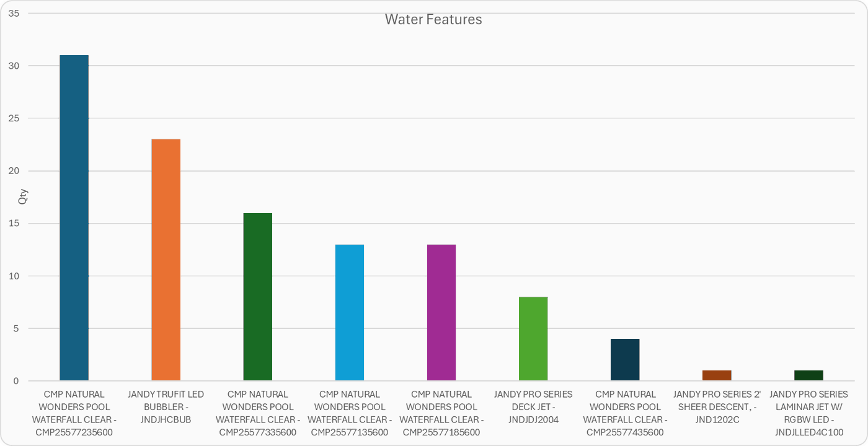Select the 20 tick label on Qty axis
The width and height of the screenshot is (868, 446).
tap(14, 171)
